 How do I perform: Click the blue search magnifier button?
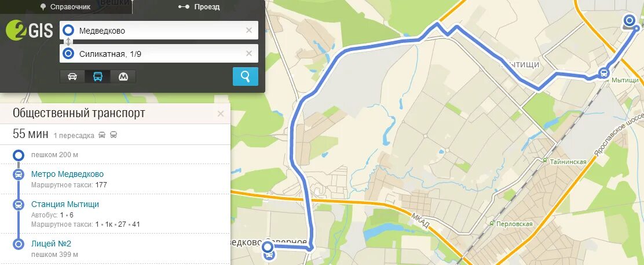coord(245,77)
